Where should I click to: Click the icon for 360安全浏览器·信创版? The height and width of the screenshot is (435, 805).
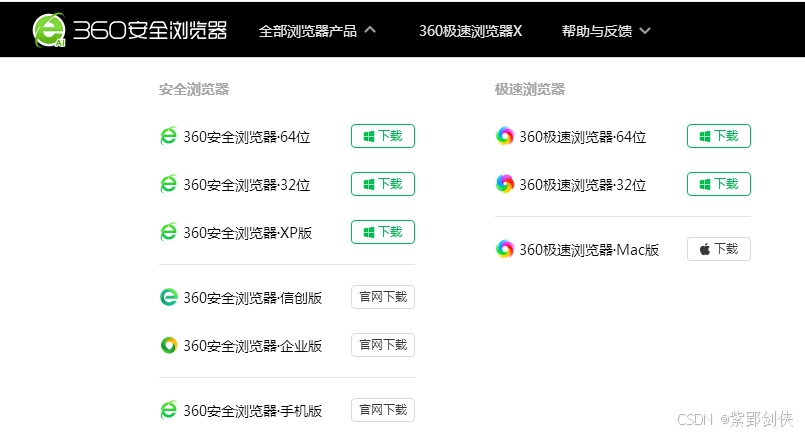tap(168, 297)
